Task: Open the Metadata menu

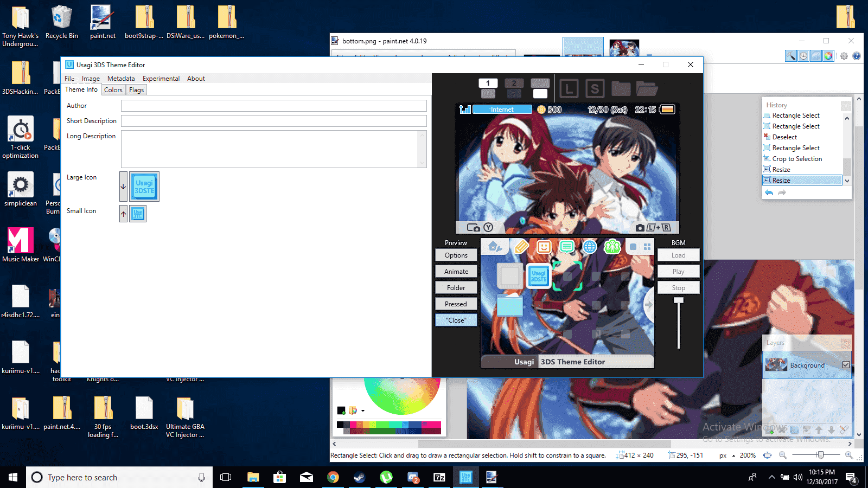Action: click(121, 79)
